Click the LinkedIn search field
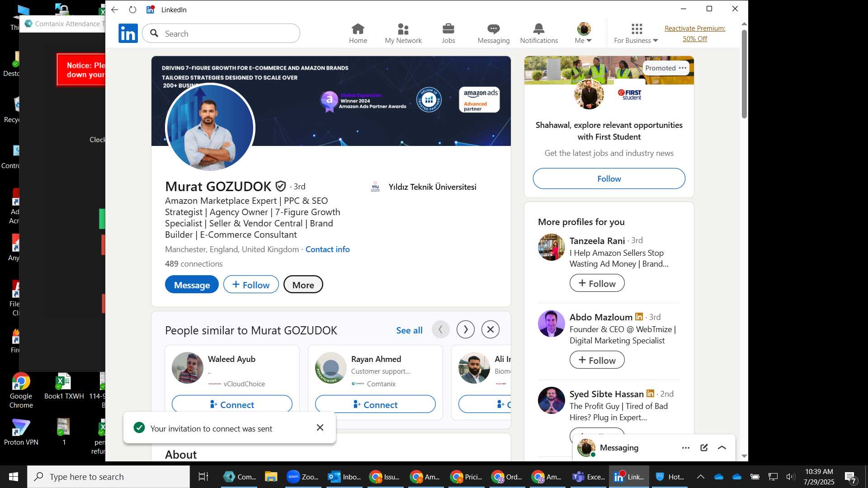Image resolution: width=868 pixels, height=488 pixels. click(221, 33)
